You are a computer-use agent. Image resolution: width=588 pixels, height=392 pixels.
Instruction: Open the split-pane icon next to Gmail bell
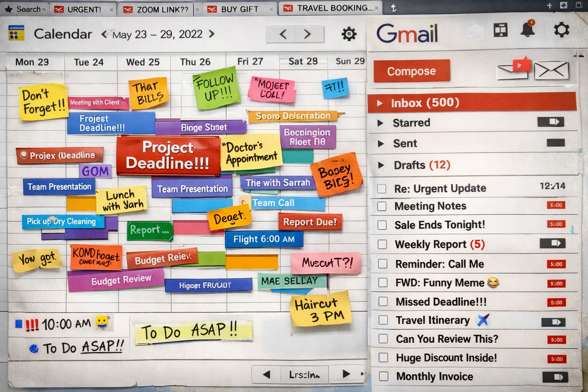point(500,30)
